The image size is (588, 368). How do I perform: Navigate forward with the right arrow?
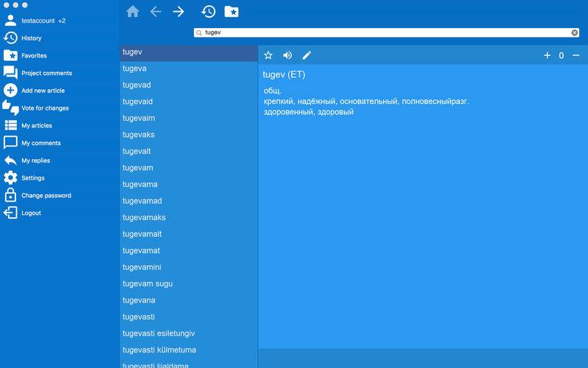(x=179, y=12)
